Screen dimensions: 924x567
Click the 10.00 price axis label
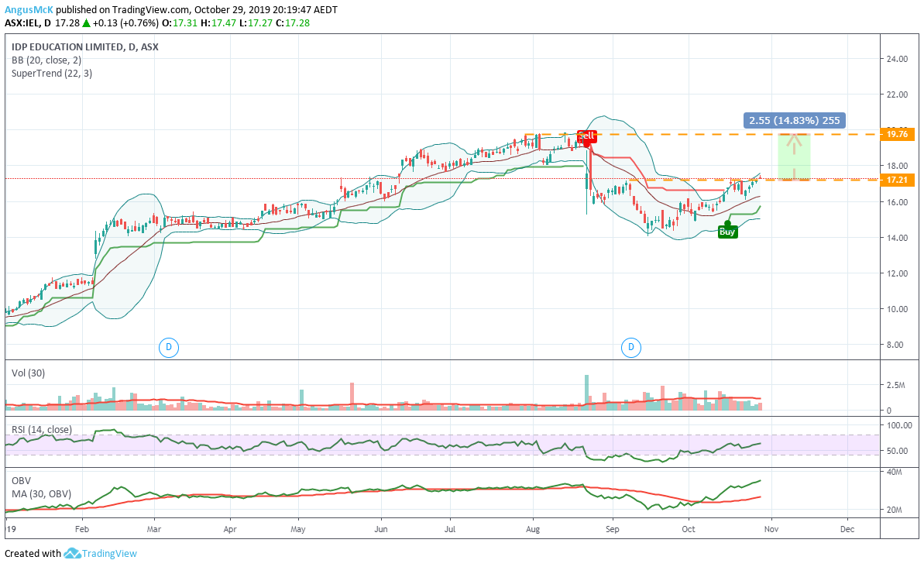coord(897,309)
